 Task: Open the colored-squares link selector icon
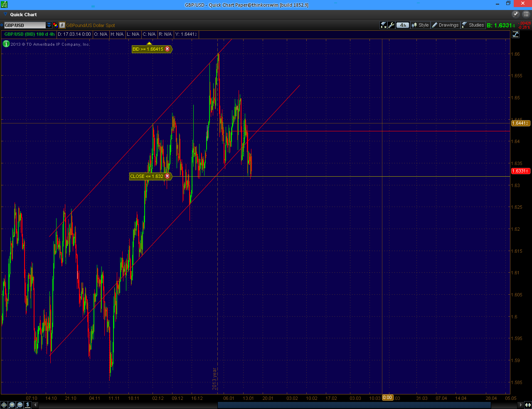click(55, 25)
